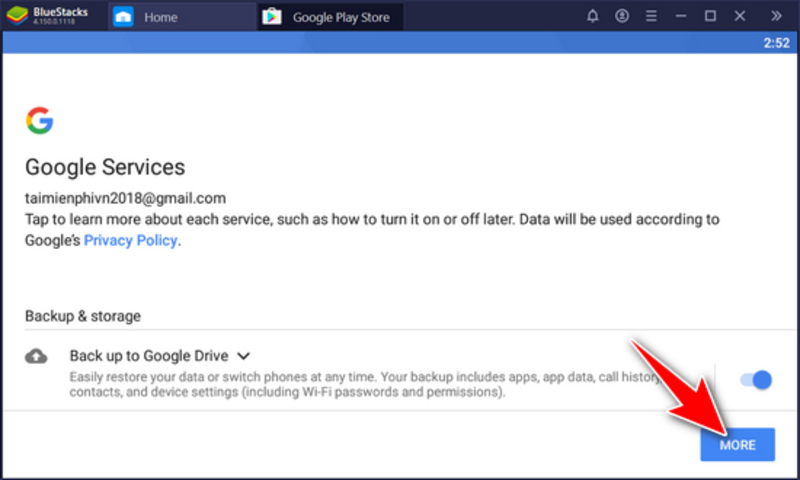This screenshot has width=800, height=480.
Task: Click the clock time in status bar
Action: [776, 42]
